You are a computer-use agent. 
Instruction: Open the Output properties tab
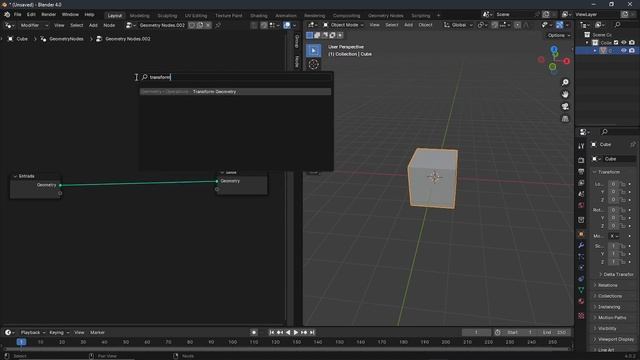581,172
